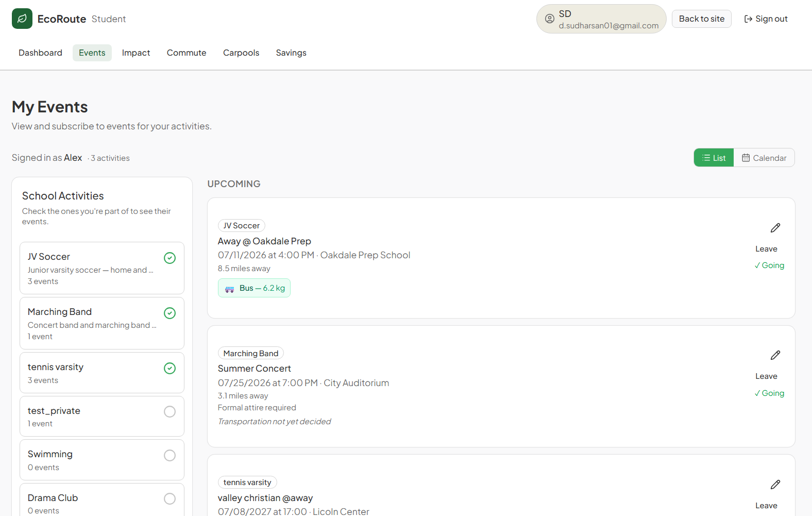Click the Sign out button
The height and width of the screenshot is (516, 812).
[x=766, y=19]
